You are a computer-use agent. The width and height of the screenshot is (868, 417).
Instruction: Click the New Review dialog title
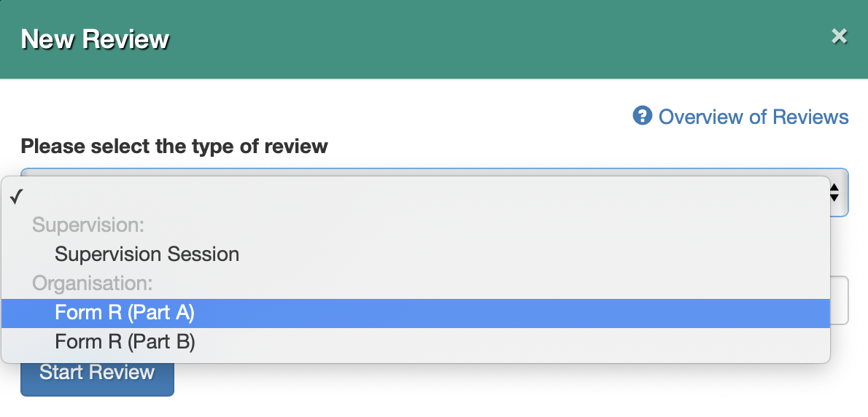pyautogui.click(x=95, y=39)
